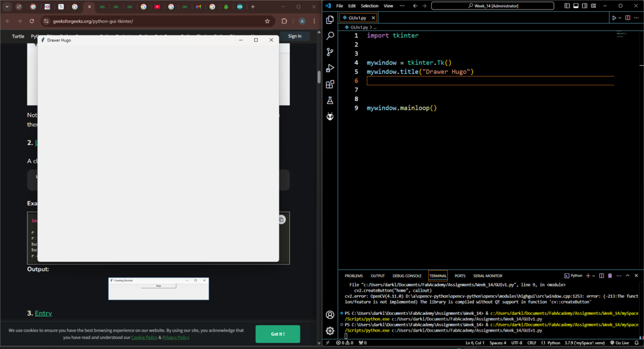Select the Python 3.7.9 interpreter in status bar

[x=584, y=343]
